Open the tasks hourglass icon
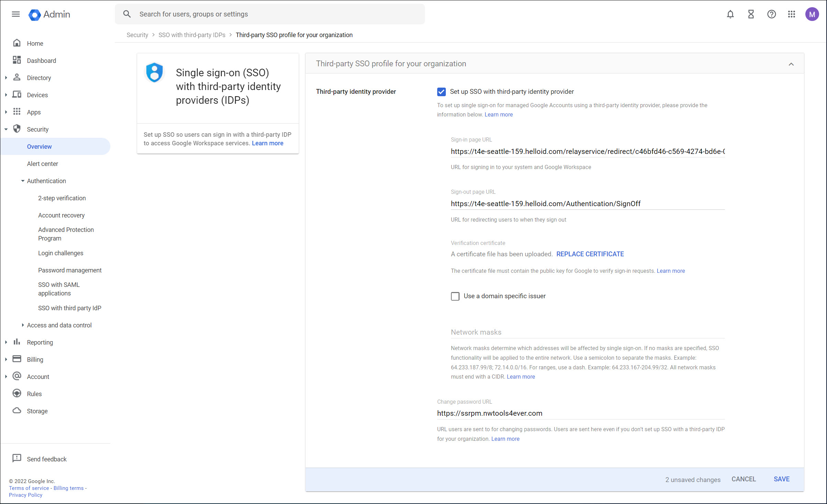 click(x=751, y=14)
